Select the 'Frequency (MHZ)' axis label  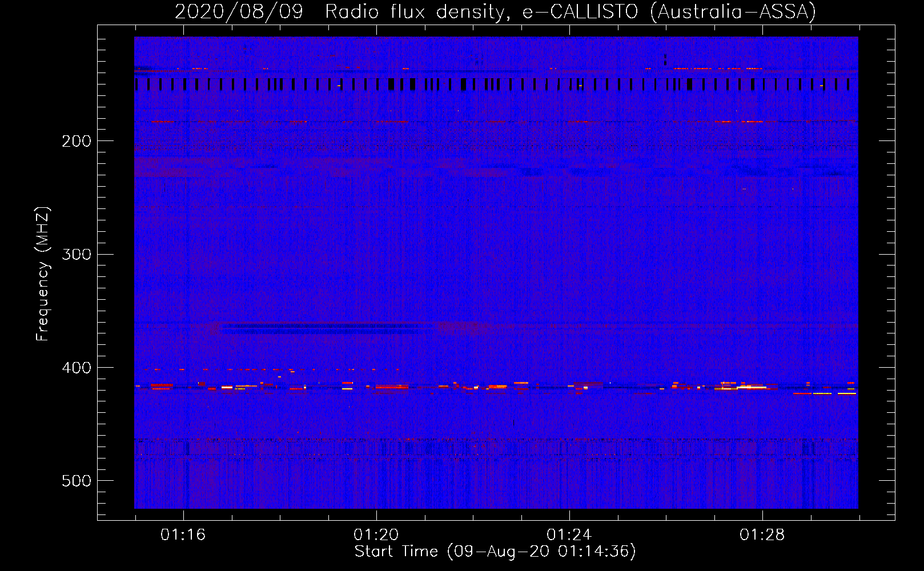[43, 274]
